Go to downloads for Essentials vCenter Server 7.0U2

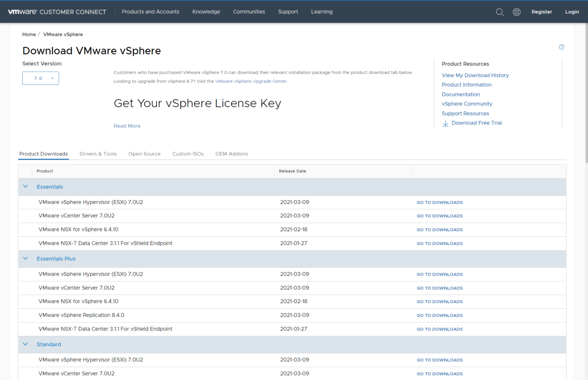pos(440,216)
